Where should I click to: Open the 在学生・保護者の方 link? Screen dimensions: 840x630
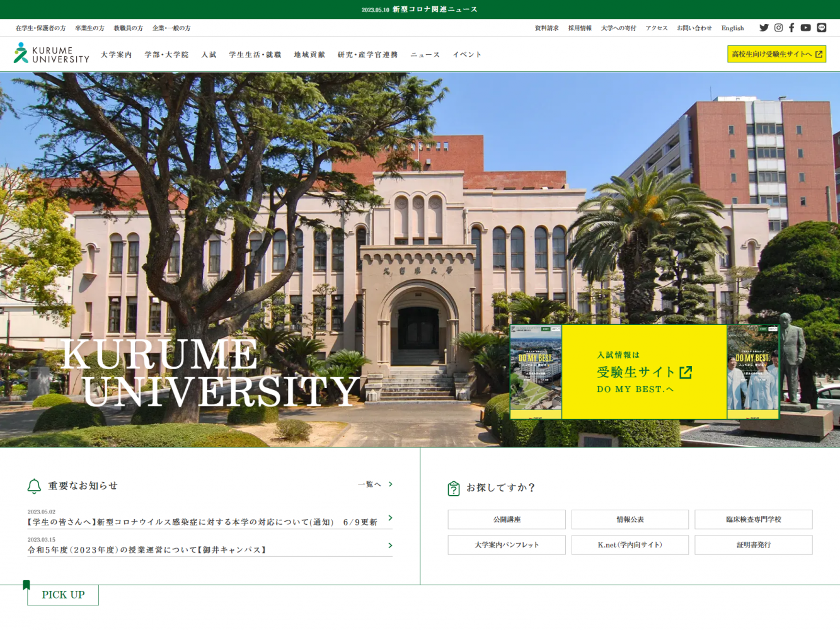click(40, 28)
